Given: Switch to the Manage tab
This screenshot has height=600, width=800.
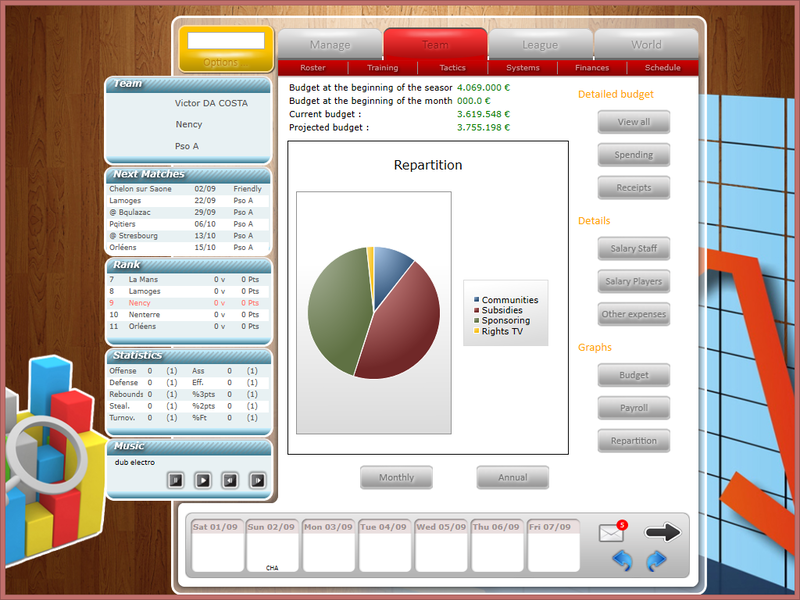Looking at the screenshot, I should pos(330,44).
